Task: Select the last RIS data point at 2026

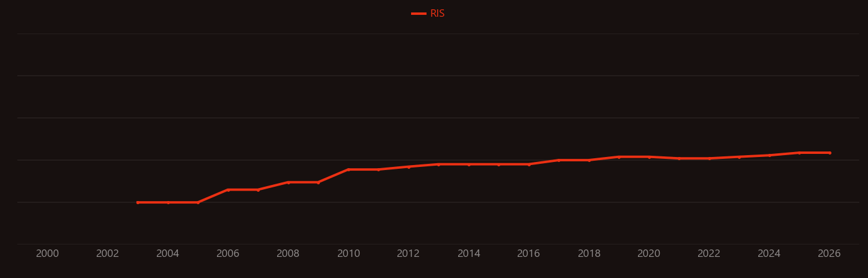Action: coord(830,153)
